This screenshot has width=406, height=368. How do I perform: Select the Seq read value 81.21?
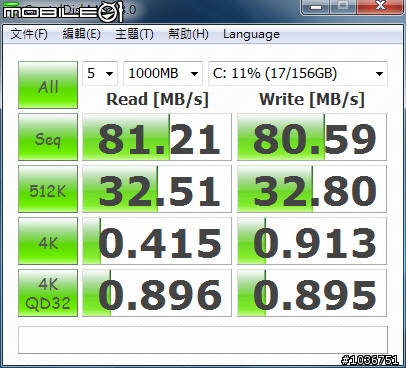click(x=157, y=137)
